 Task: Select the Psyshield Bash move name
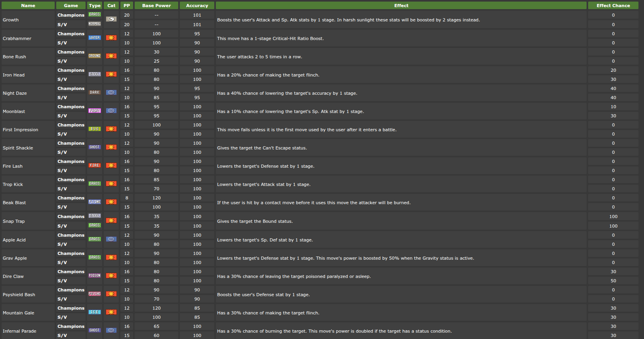point(19,295)
